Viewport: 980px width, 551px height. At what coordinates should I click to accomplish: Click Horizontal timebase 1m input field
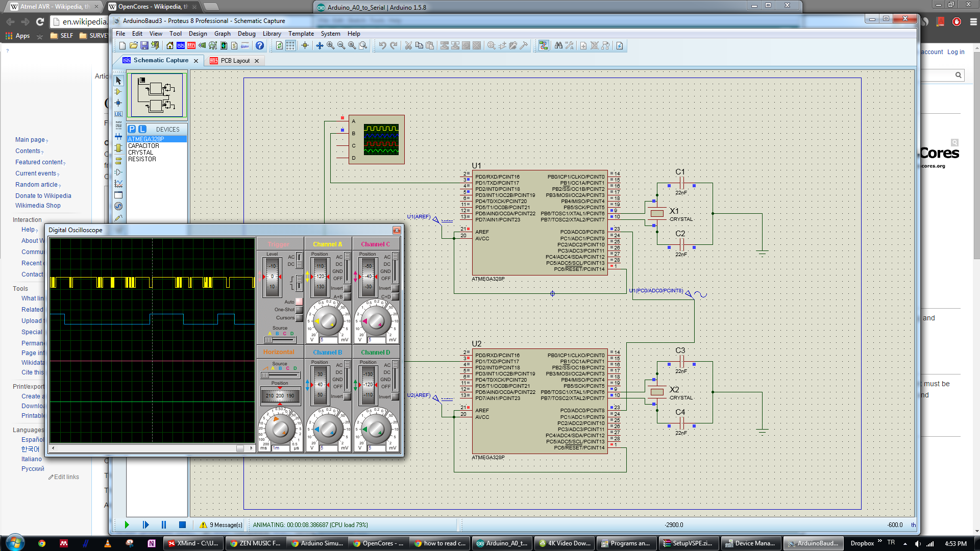[280, 448]
